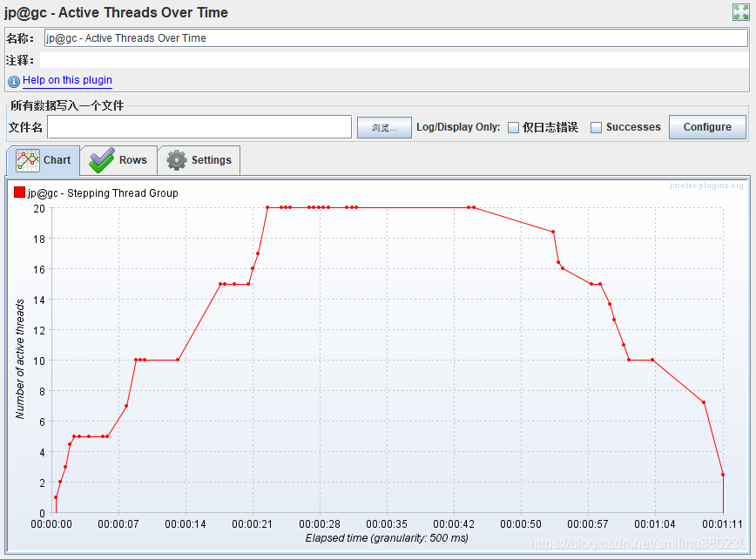Click the 文件名 filename input field
The width and height of the screenshot is (756, 560).
[199, 127]
